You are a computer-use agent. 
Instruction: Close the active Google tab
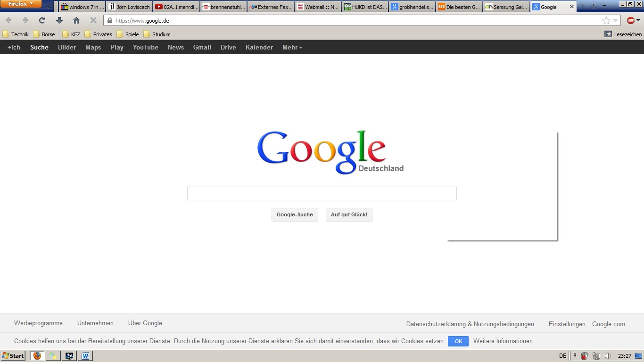(x=572, y=7)
